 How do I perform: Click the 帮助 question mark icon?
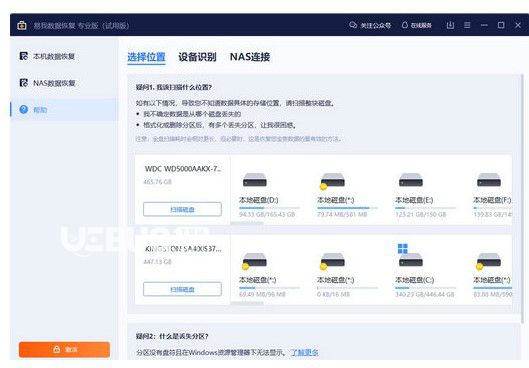pos(24,109)
